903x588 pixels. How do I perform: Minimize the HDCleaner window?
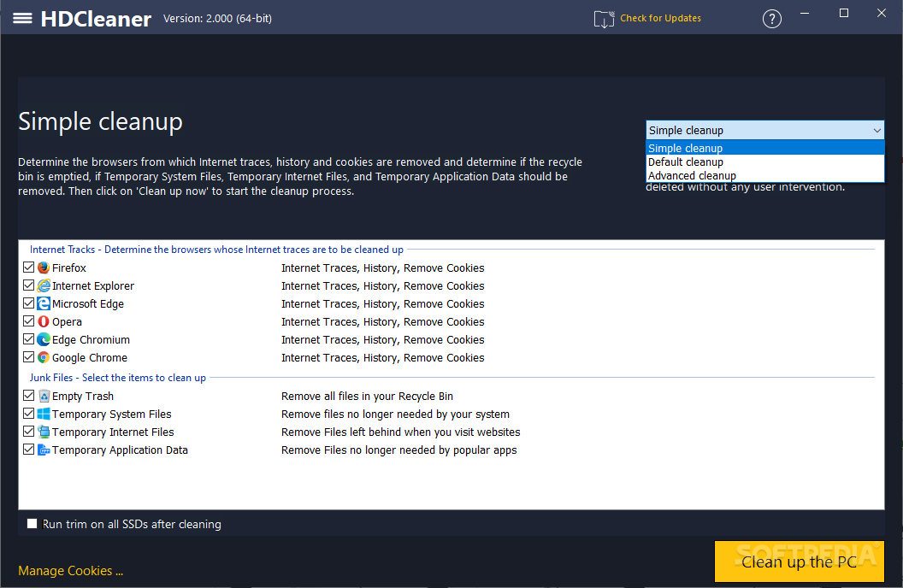pos(805,13)
